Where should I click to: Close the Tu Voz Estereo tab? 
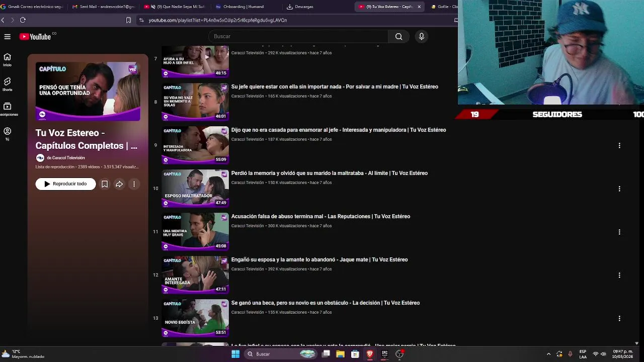419,7
